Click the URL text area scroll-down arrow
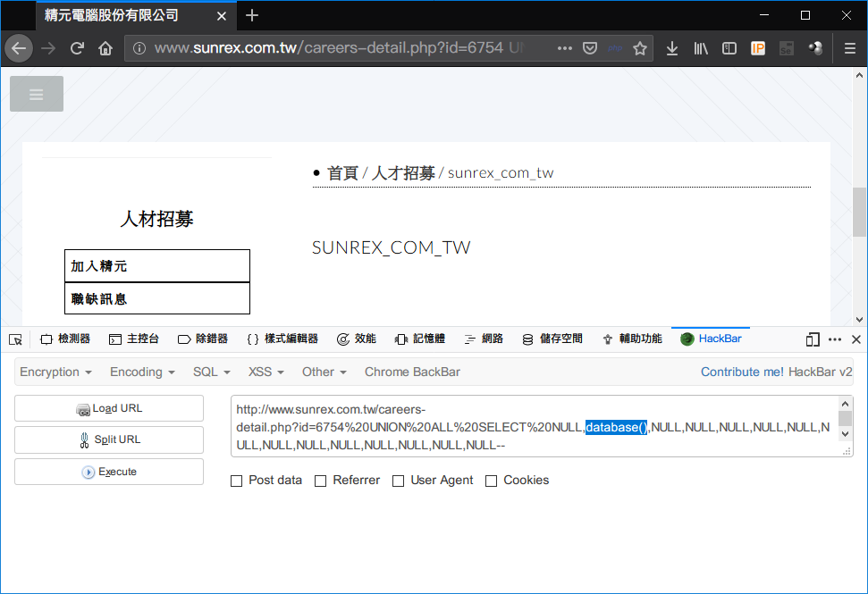Image resolution: width=868 pixels, height=594 pixels. 846,434
